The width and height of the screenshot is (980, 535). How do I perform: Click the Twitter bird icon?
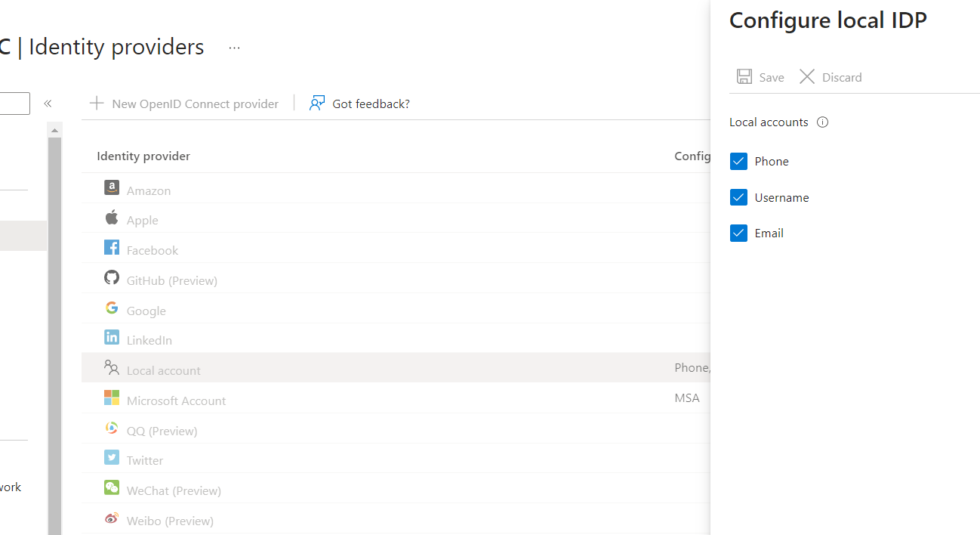(112, 458)
